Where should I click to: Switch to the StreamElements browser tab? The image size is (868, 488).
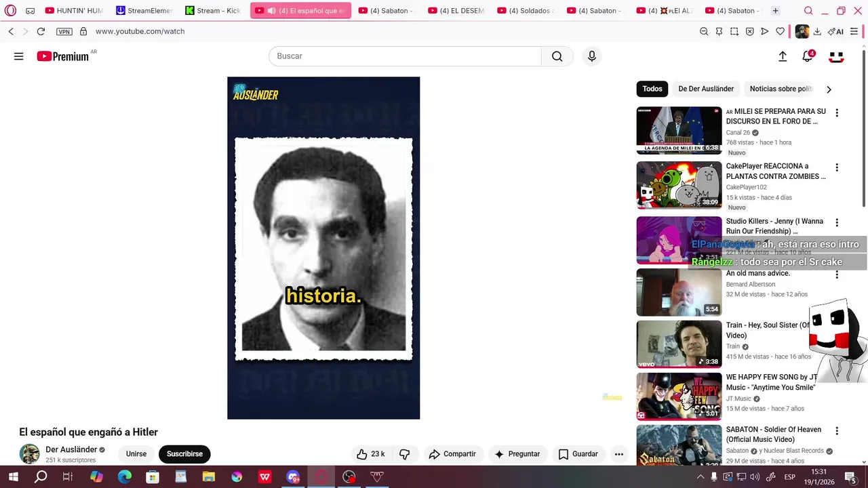pos(144,11)
